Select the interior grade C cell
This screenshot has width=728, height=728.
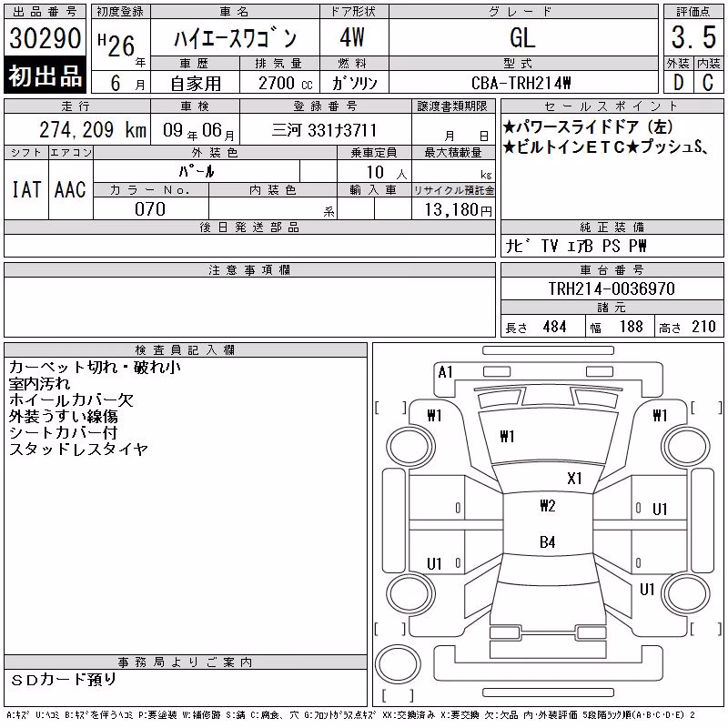tap(708, 83)
